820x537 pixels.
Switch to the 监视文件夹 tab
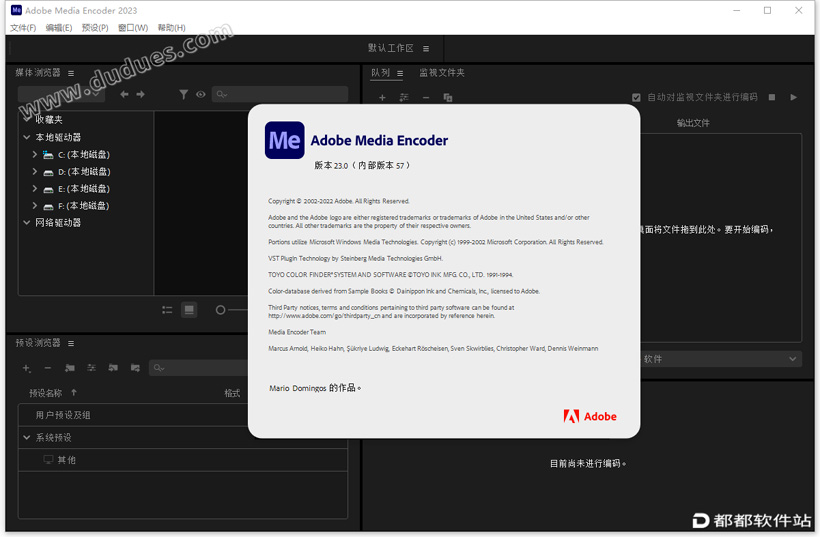pyautogui.click(x=442, y=73)
